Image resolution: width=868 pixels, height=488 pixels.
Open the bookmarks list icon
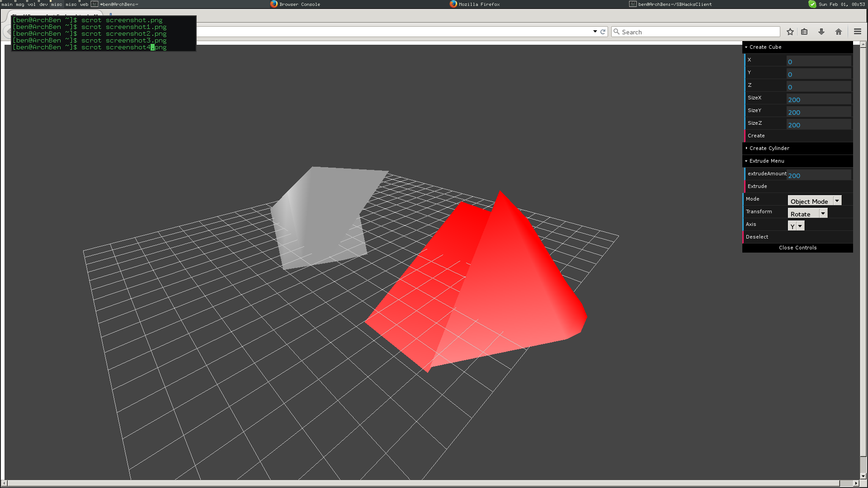pos(804,32)
